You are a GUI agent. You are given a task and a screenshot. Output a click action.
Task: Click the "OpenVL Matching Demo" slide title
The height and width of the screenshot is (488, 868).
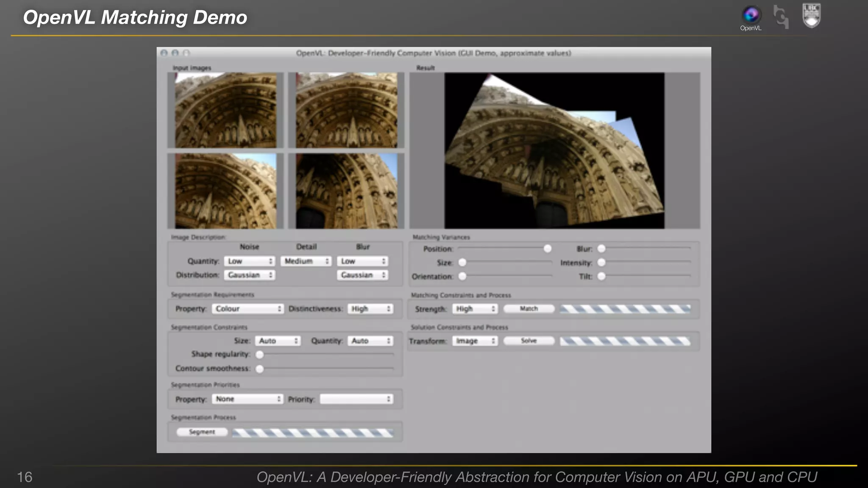135,17
